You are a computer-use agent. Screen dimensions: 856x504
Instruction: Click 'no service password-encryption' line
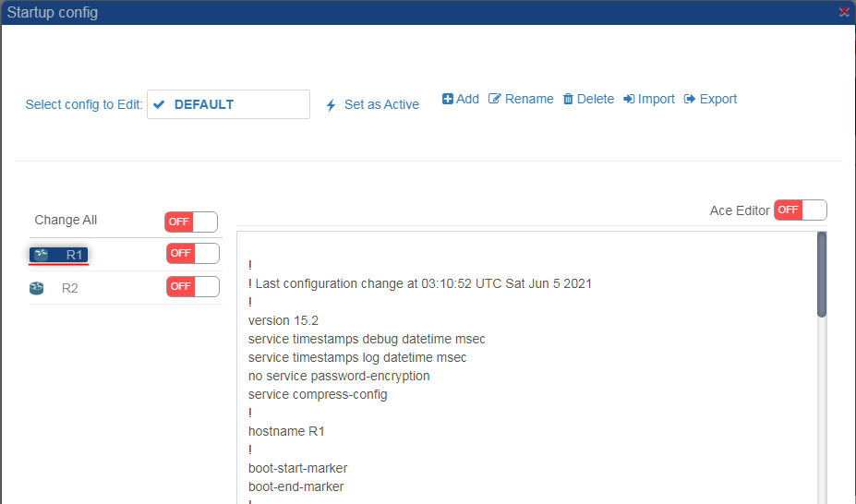click(339, 377)
